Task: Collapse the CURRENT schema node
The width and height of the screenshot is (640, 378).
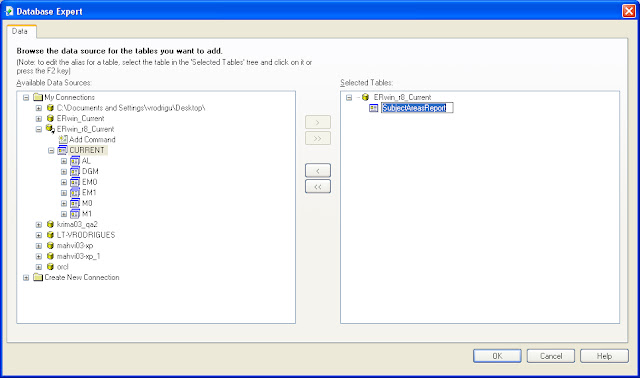Action: 51,151
